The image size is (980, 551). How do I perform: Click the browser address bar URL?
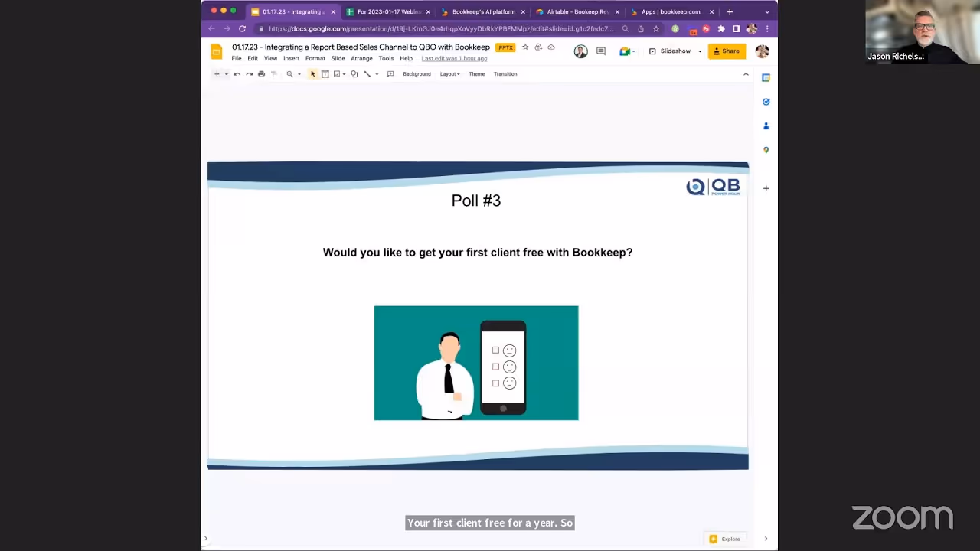tap(441, 29)
